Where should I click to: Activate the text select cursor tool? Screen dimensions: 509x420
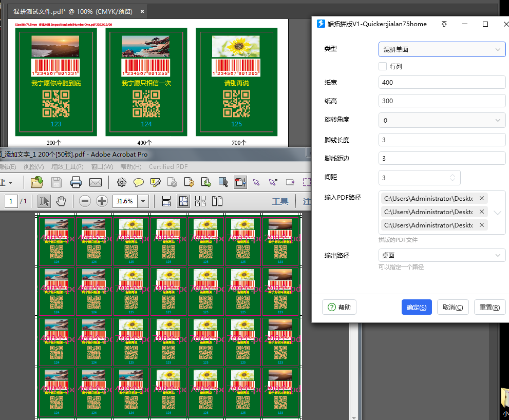pos(44,201)
